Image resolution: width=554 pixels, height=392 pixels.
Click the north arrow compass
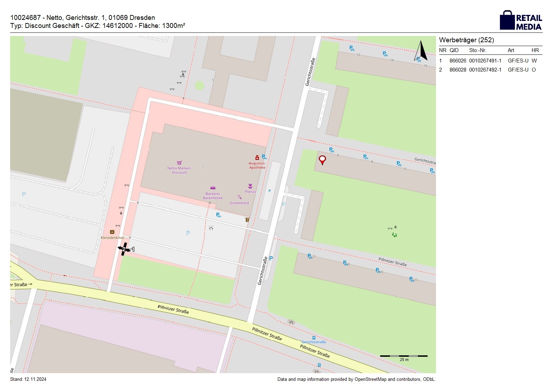[x=421, y=51]
